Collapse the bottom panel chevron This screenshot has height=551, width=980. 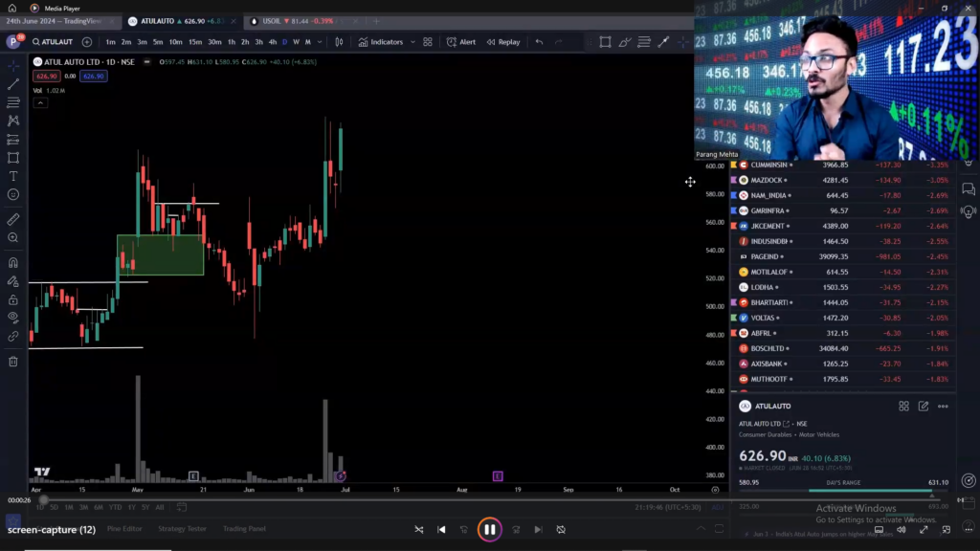(x=701, y=528)
